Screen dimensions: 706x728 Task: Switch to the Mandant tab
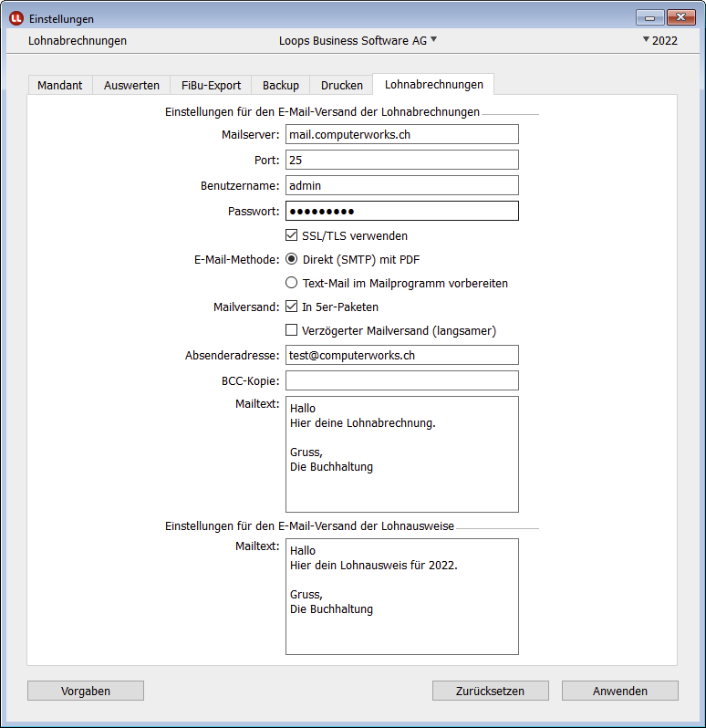tap(59, 85)
